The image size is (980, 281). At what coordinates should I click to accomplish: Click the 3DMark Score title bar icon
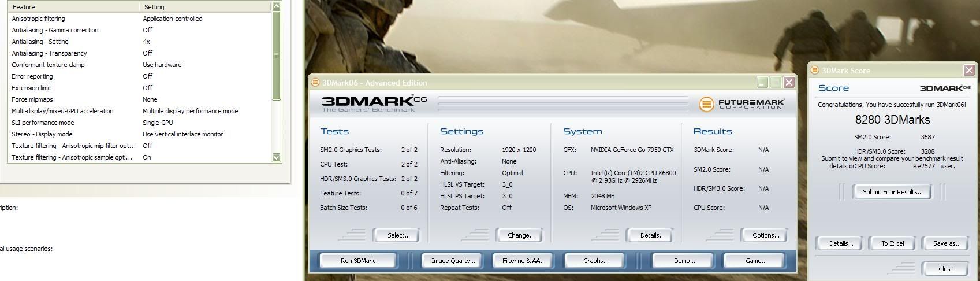coord(815,71)
